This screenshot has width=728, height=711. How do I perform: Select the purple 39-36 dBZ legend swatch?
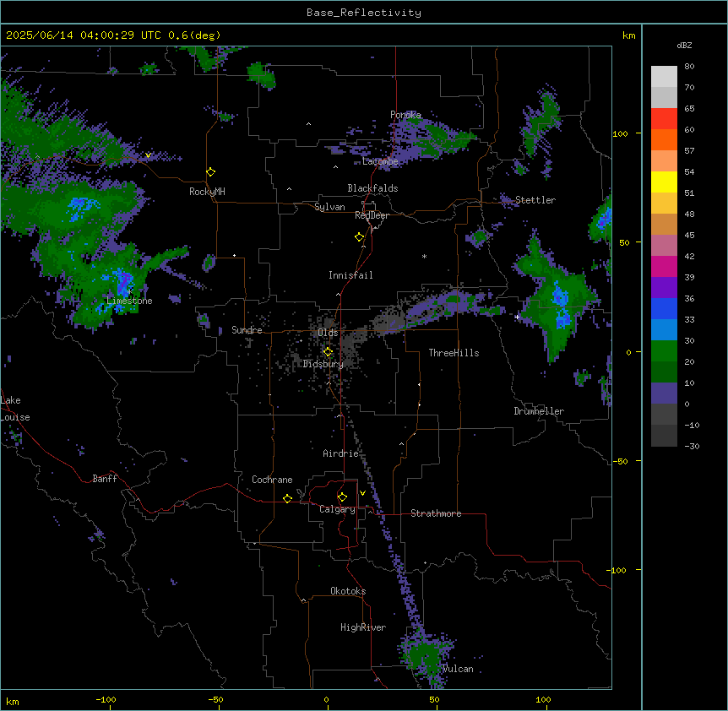[664, 288]
